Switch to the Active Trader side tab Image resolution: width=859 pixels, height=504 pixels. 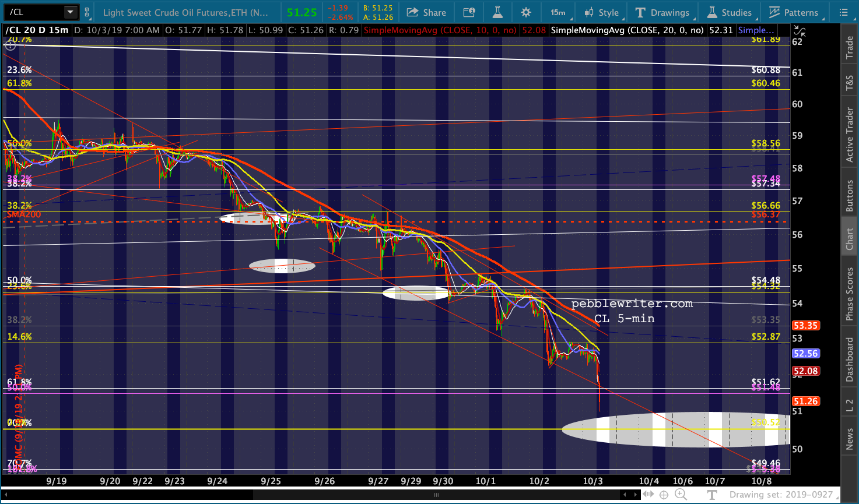[850, 135]
